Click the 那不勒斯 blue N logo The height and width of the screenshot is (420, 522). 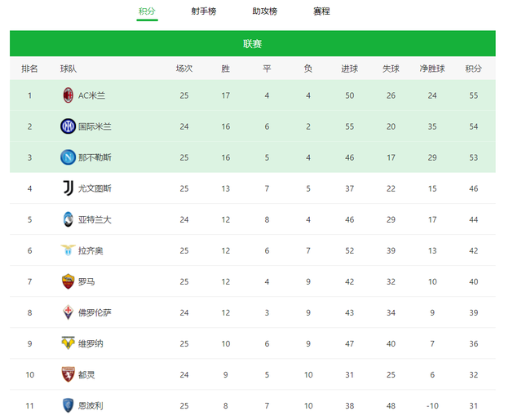(69, 157)
